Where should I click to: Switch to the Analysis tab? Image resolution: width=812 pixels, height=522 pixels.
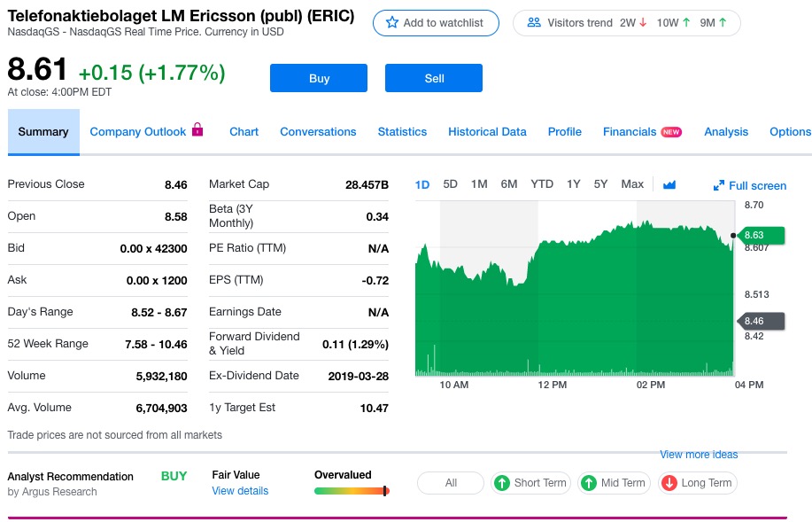click(726, 132)
